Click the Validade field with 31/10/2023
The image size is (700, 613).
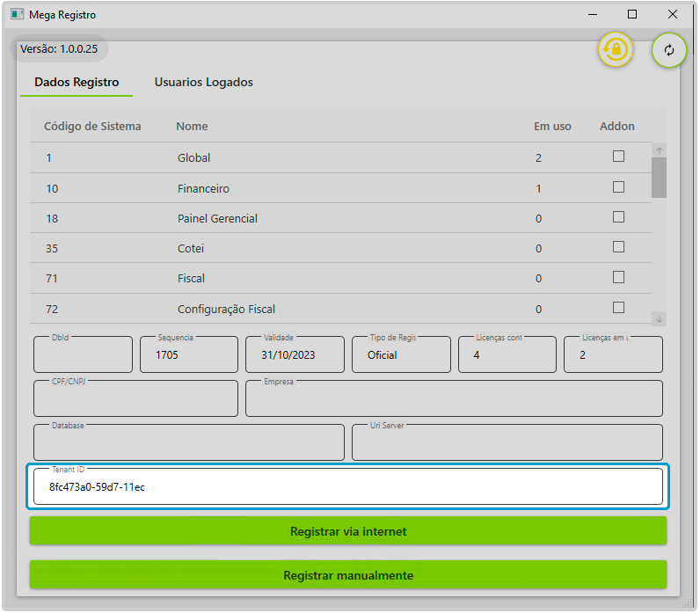295,354
